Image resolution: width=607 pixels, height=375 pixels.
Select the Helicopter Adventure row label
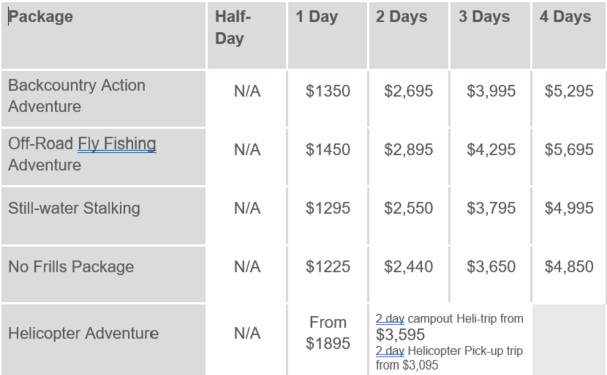point(103,339)
